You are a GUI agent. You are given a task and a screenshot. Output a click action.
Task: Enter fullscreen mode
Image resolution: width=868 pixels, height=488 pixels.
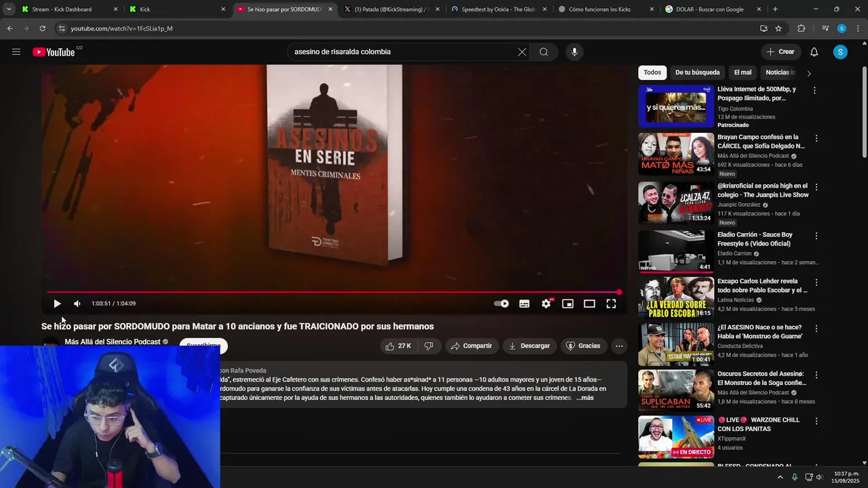point(611,304)
